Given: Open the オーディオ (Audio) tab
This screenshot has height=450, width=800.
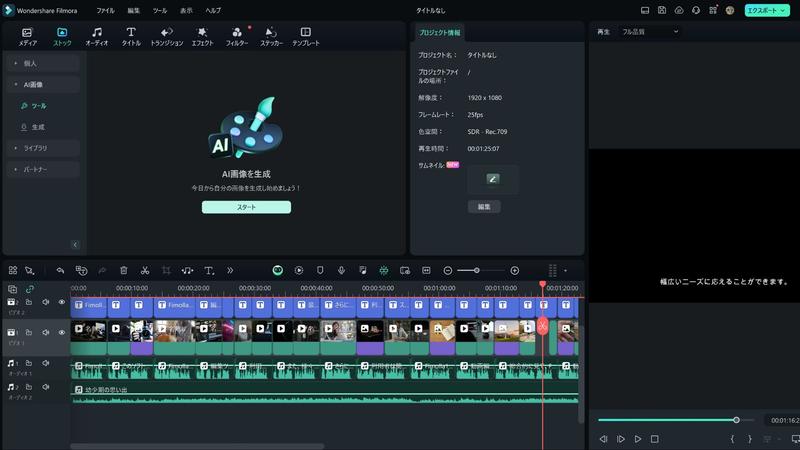Looking at the screenshot, I should (96, 37).
